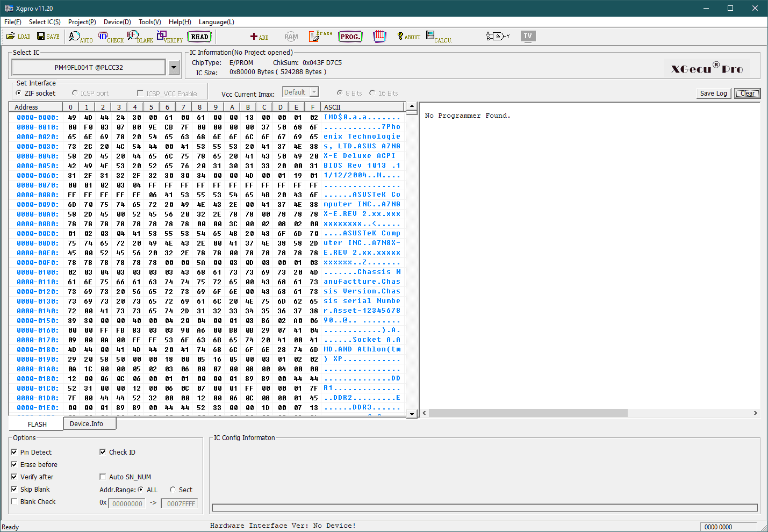Open the File menu
The height and width of the screenshot is (532, 768).
pyautogui.click(x=13, y=22)
